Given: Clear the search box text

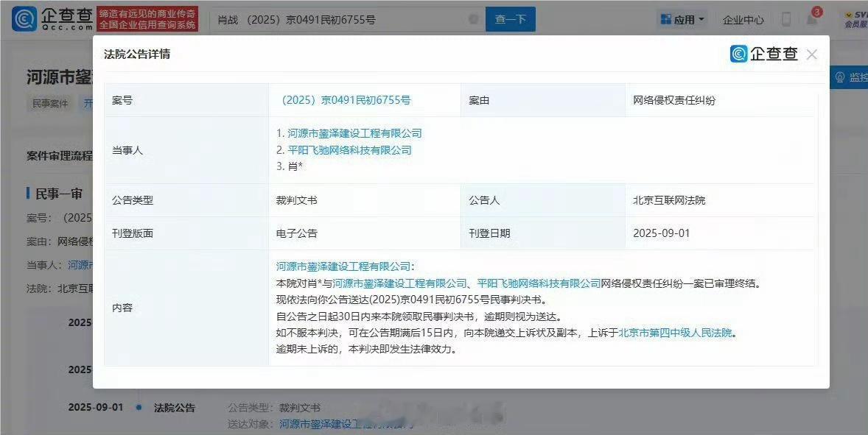Looking at the screenshot, I should (x=473, y=19).
